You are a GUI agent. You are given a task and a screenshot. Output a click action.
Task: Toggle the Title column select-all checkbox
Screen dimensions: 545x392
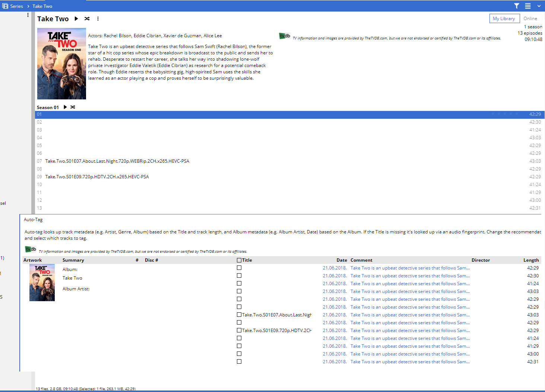coord(239,260)
